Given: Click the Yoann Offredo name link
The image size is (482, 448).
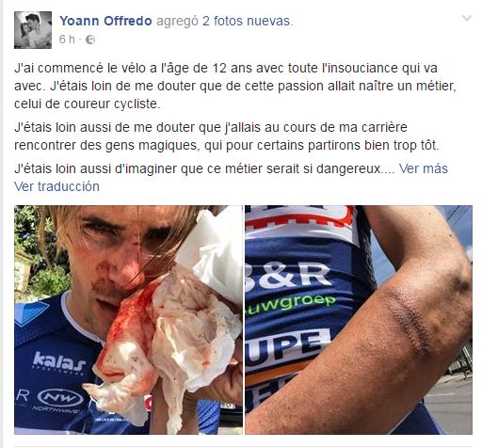Looking at the screenshot, I should [105, 21].
